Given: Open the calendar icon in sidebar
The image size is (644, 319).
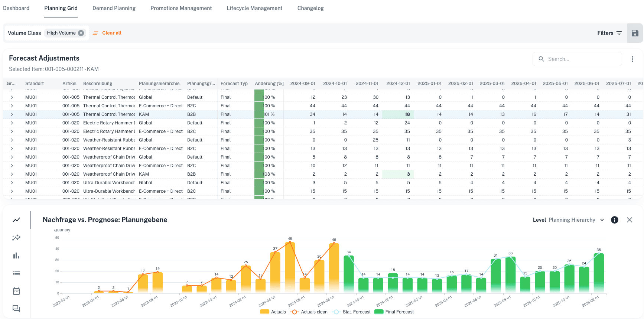Looking at the screenshot, I should click(x=16, y=291).
